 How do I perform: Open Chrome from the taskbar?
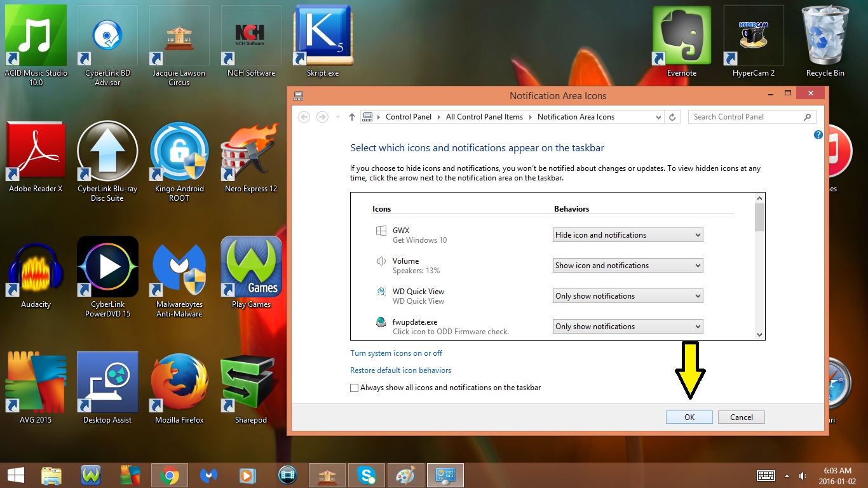point(169,475)
